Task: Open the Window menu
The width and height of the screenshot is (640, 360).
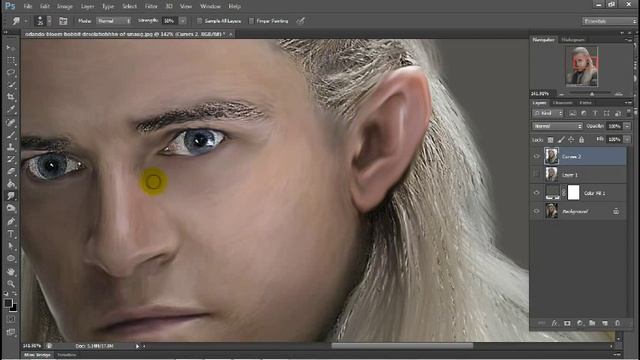Action: point(210,6)
